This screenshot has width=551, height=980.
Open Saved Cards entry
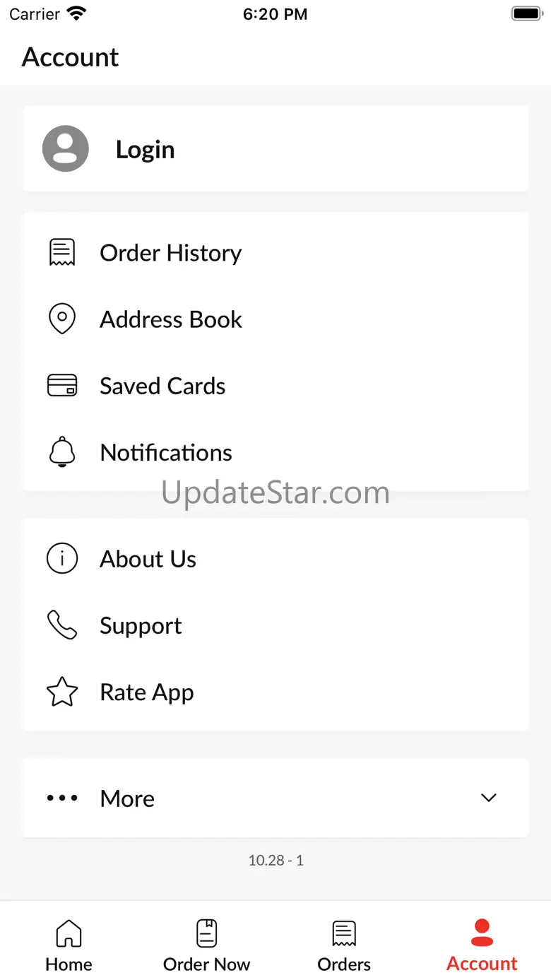[275, 386]
